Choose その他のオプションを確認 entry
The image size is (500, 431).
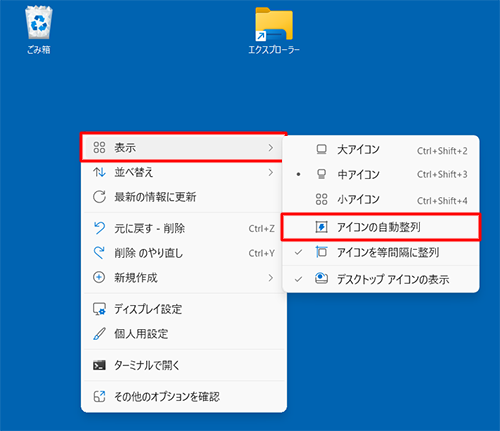pyautogui.click(x=184, y=396)
